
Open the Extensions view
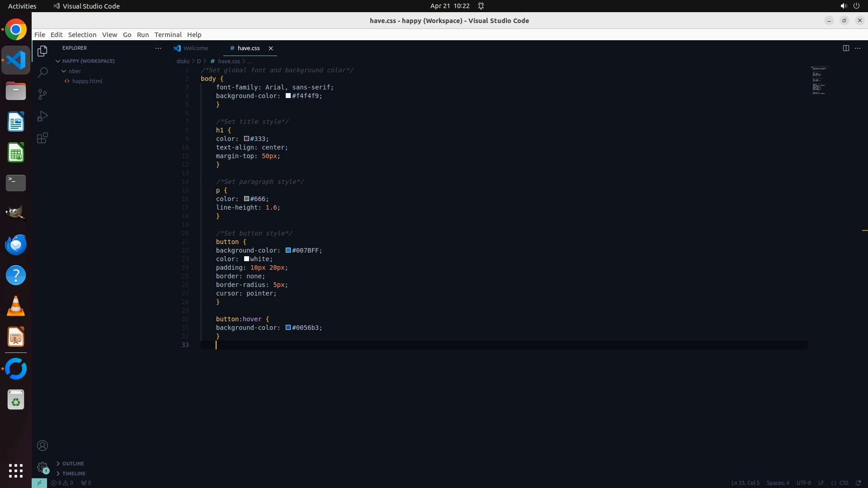(x=42, y=138)
